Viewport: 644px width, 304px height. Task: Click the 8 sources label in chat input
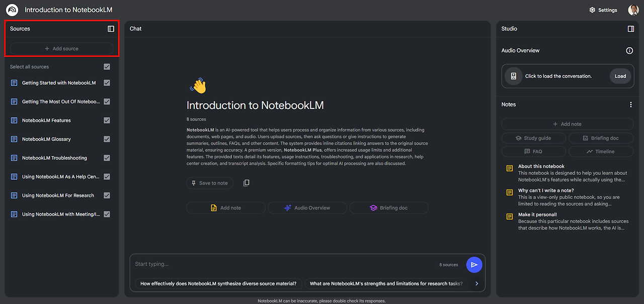coord(449,265)
